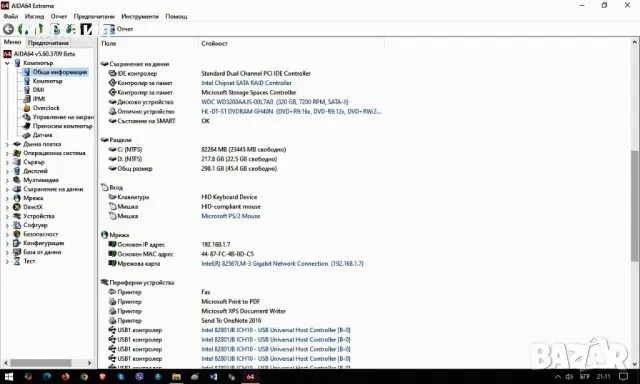Image resolution: width=640 pixels, height=384 pixels.
Task: Expand the Мултимедия node
Action: (x=7, y=180)
